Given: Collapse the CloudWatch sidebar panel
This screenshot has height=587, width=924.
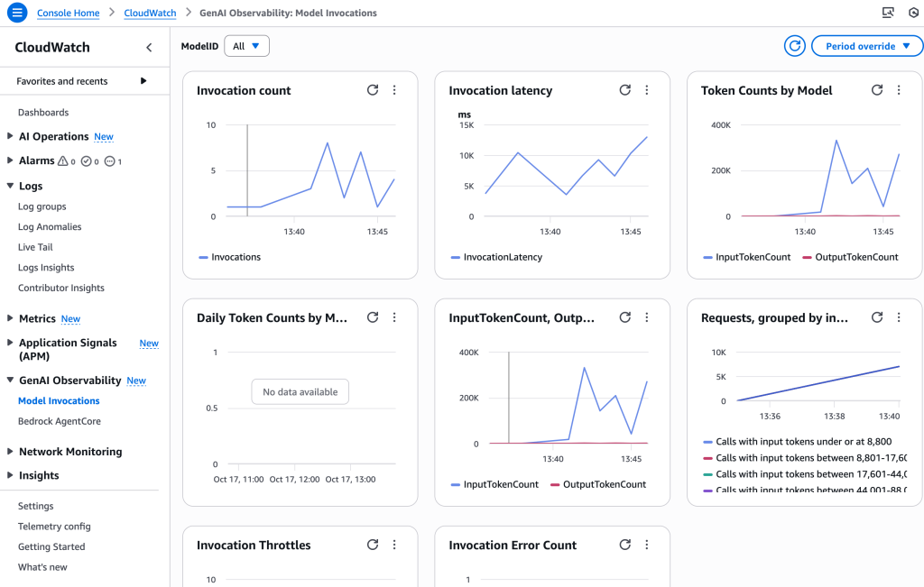Looking at the screenshot, I should 149,47.
